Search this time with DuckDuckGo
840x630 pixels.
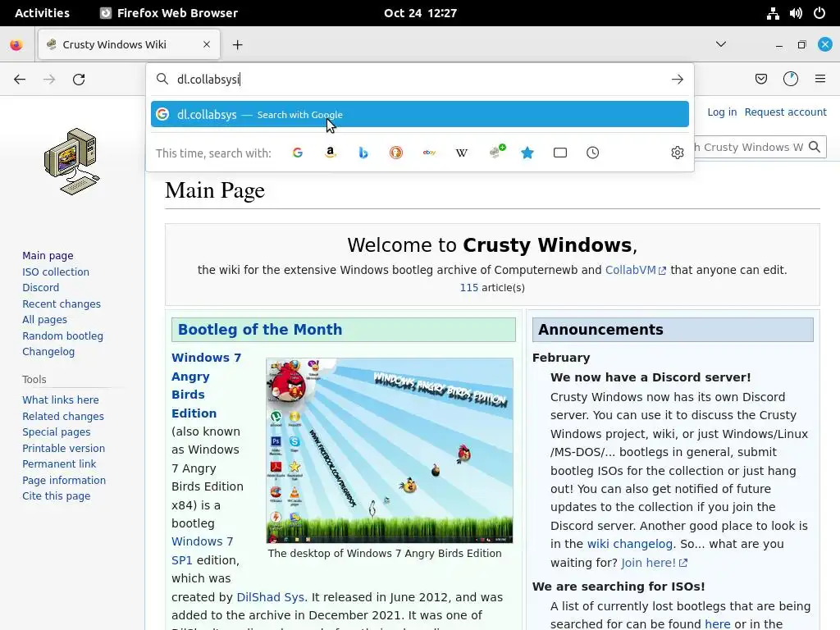pos(396,153)
